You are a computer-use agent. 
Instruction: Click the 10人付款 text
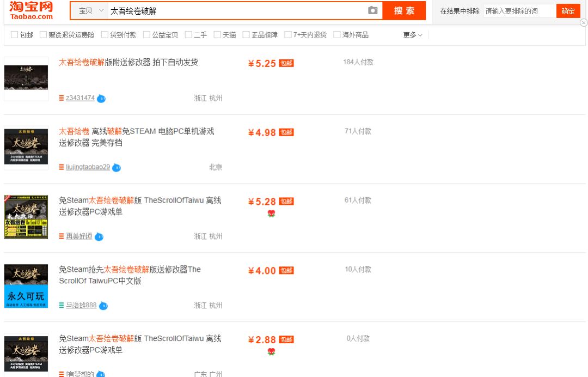tap(358, 269)
